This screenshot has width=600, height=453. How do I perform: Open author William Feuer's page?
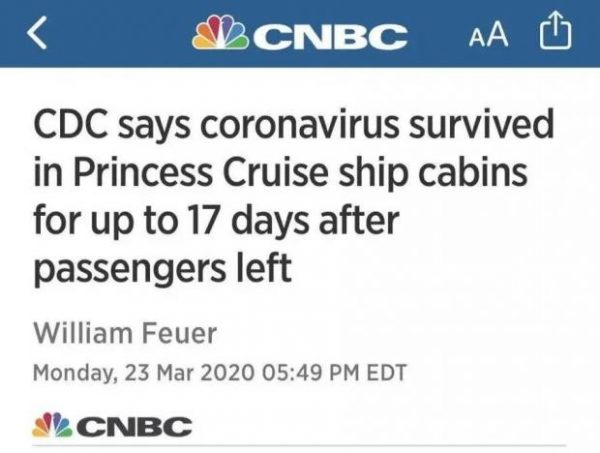pyautogui.click(x=125, y=334)
